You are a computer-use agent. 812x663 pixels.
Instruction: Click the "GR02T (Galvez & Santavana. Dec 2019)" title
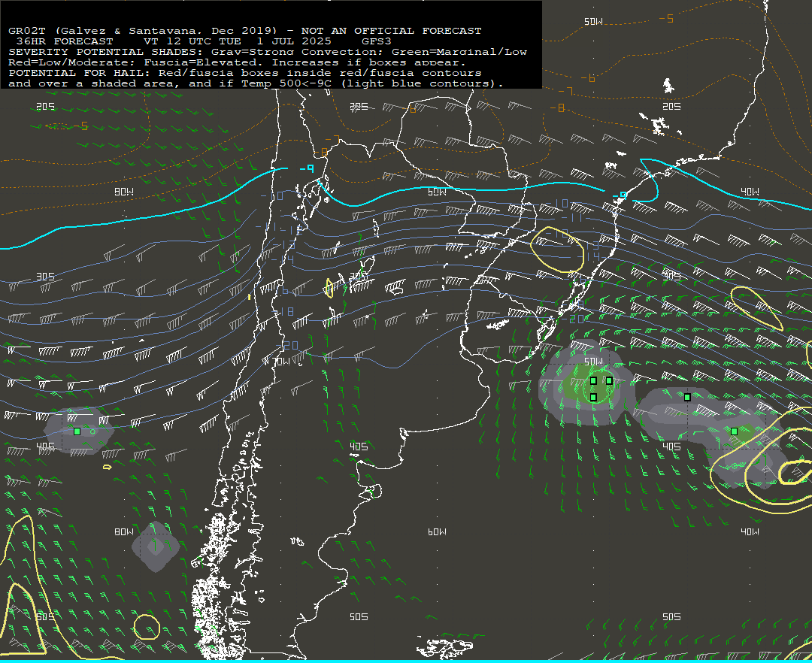coord(144,31)
